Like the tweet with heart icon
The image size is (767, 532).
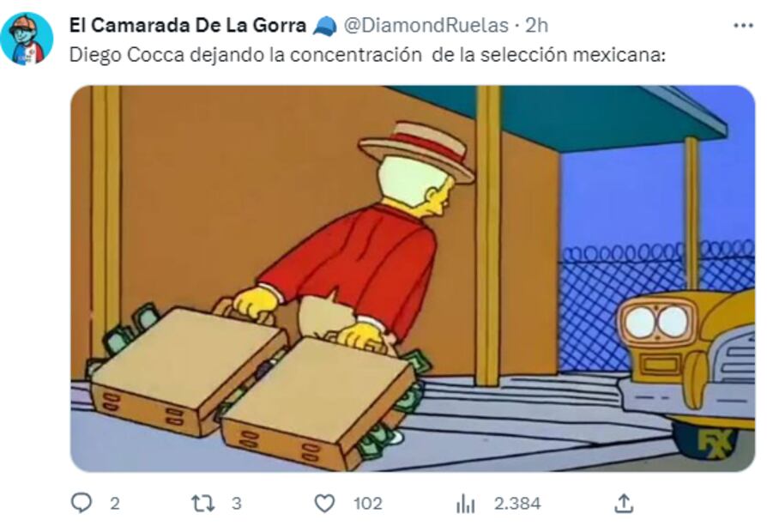tap(323, 503)
